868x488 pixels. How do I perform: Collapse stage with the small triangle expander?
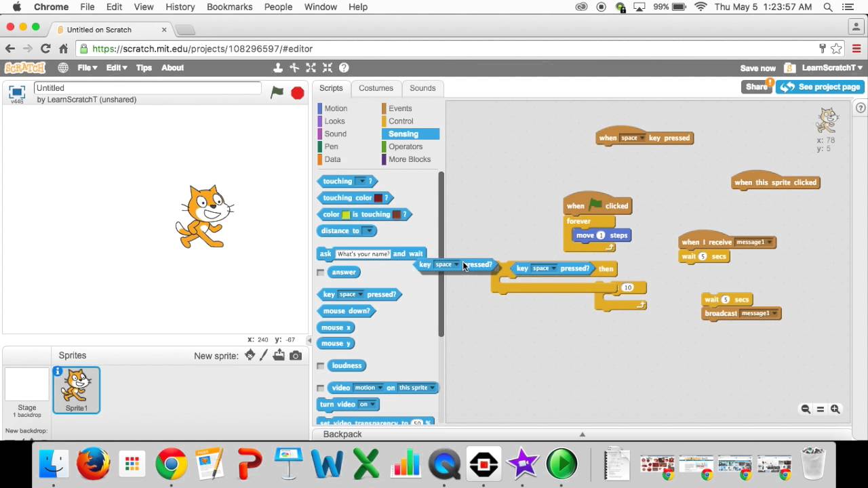[x=309, y=340]
